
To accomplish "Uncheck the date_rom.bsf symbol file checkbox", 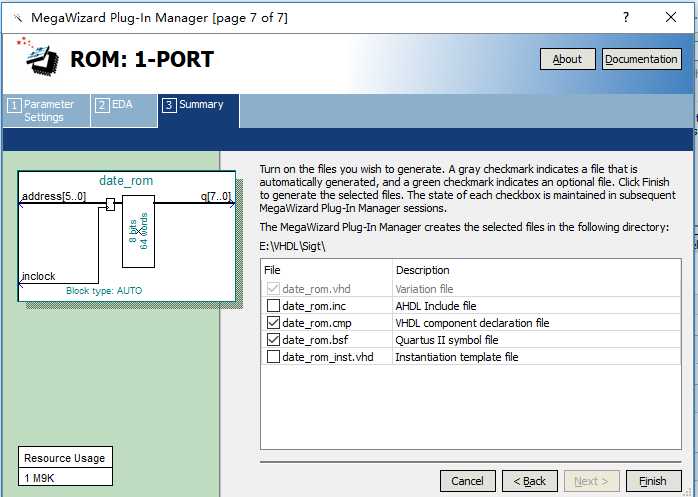I will pyautogui.click(x=273, y=340).
